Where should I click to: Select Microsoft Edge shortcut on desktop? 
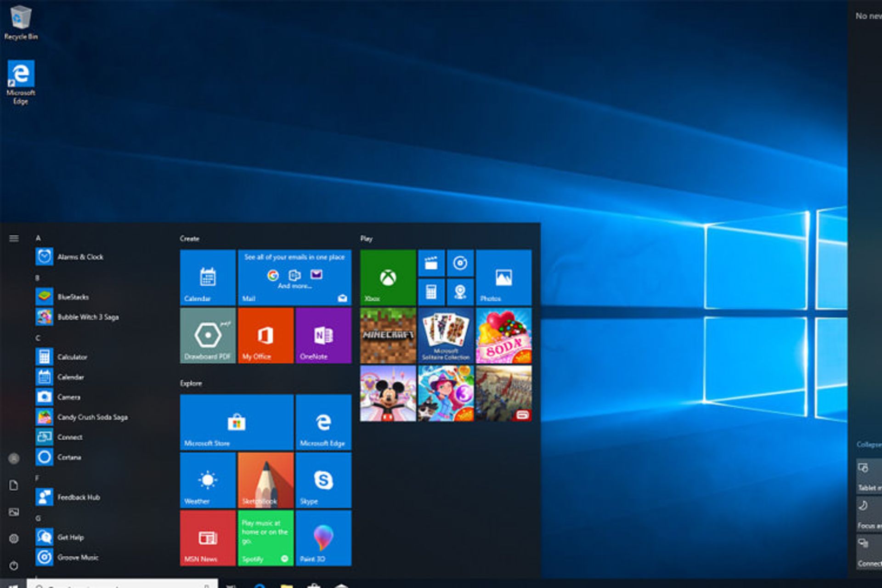tap(21, 82)
